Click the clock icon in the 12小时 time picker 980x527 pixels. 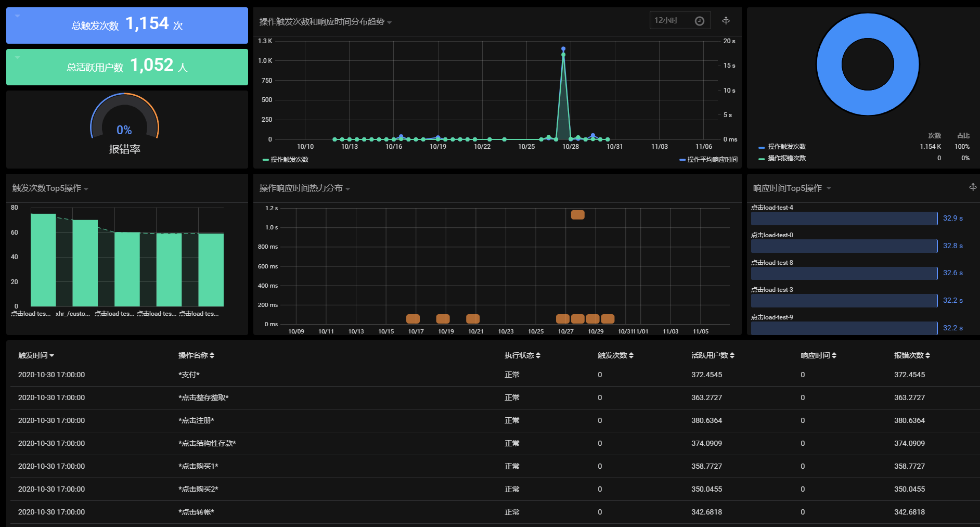(x=700, y=21)
